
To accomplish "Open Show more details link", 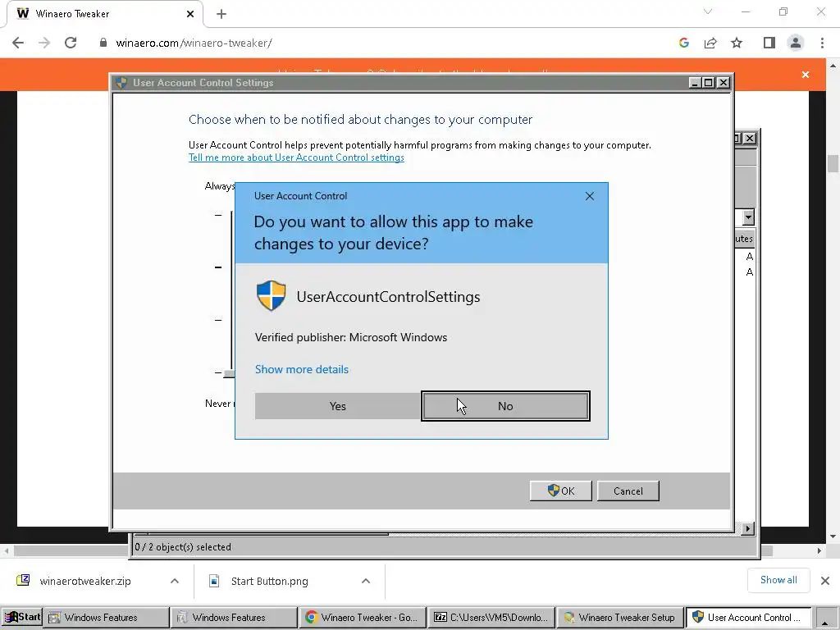I will pyautogui.click(x=302, y=369).
